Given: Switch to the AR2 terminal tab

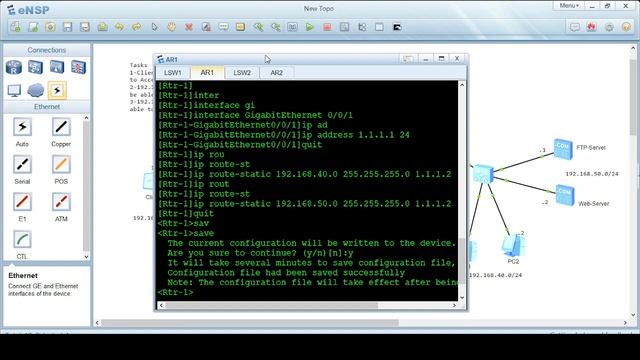Looking at the screenshot, I should coord(276,73).
